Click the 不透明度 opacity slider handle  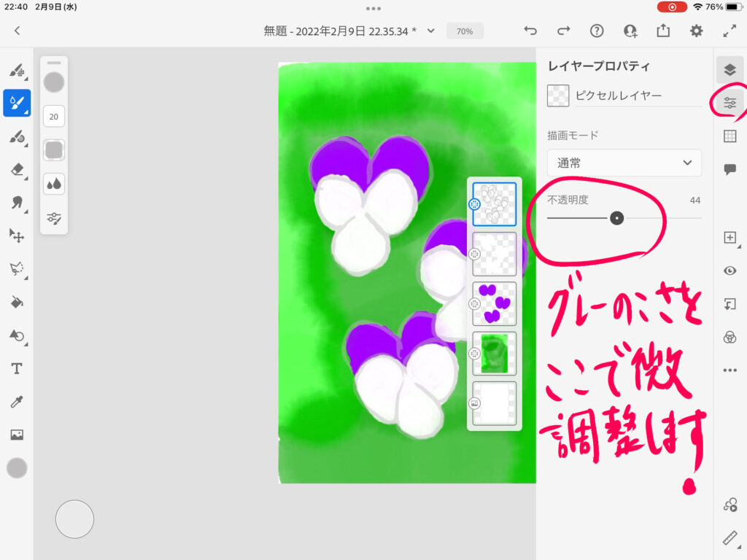(x=616, y=218)
